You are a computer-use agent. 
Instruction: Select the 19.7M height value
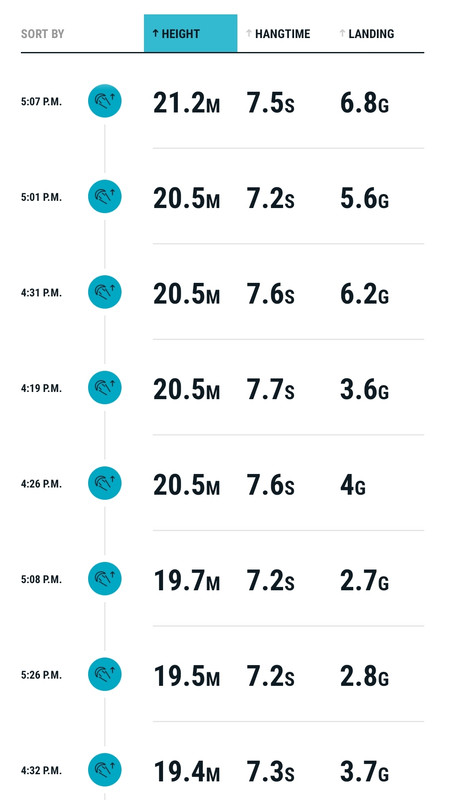pos(187,580)
